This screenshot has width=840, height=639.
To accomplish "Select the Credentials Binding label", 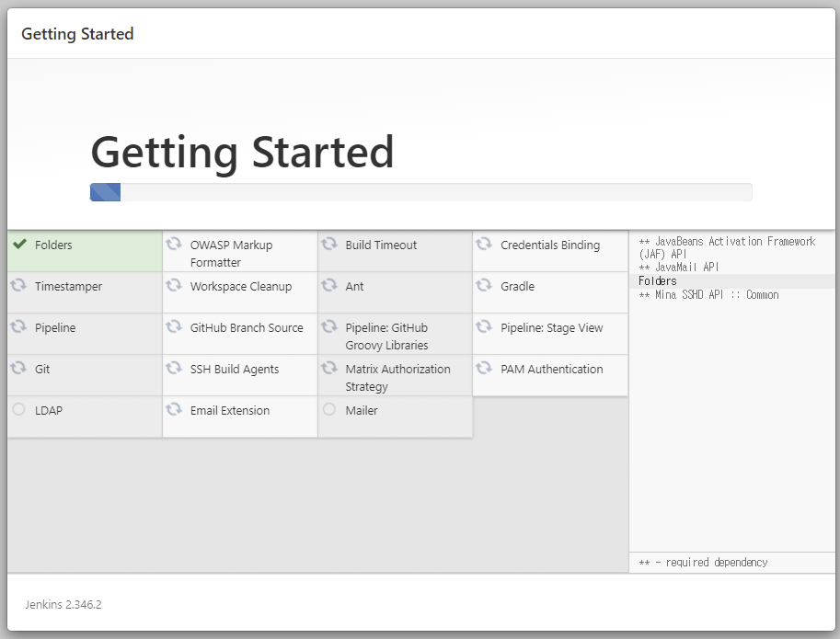I will tap(550, 245).
